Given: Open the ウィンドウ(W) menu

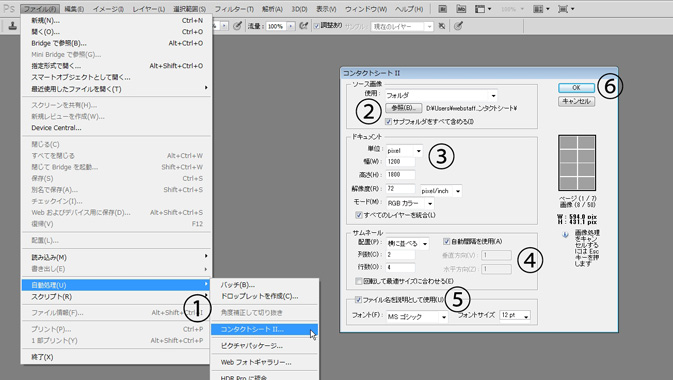Looking at the screenshot, I should (366, 9).
